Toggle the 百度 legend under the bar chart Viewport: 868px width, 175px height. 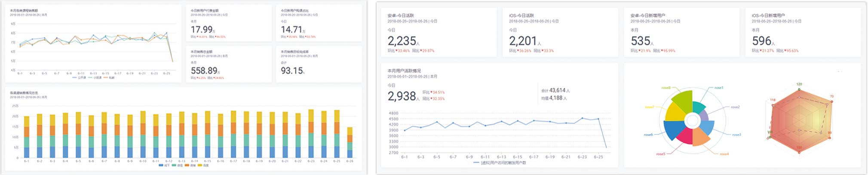(x=203, y=165)
